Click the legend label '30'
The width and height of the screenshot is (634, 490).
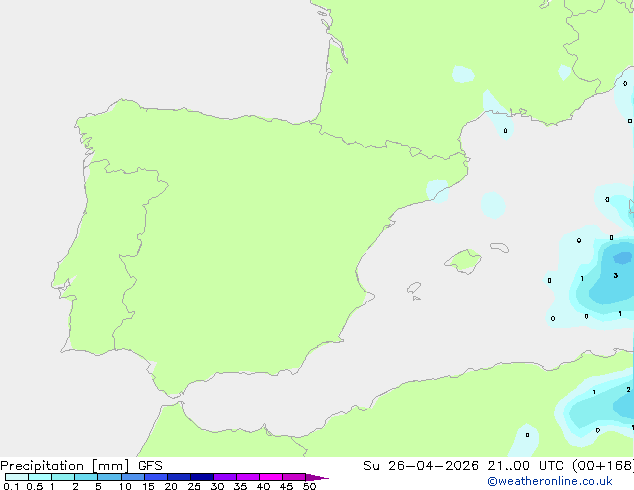[x=217, y=486]
